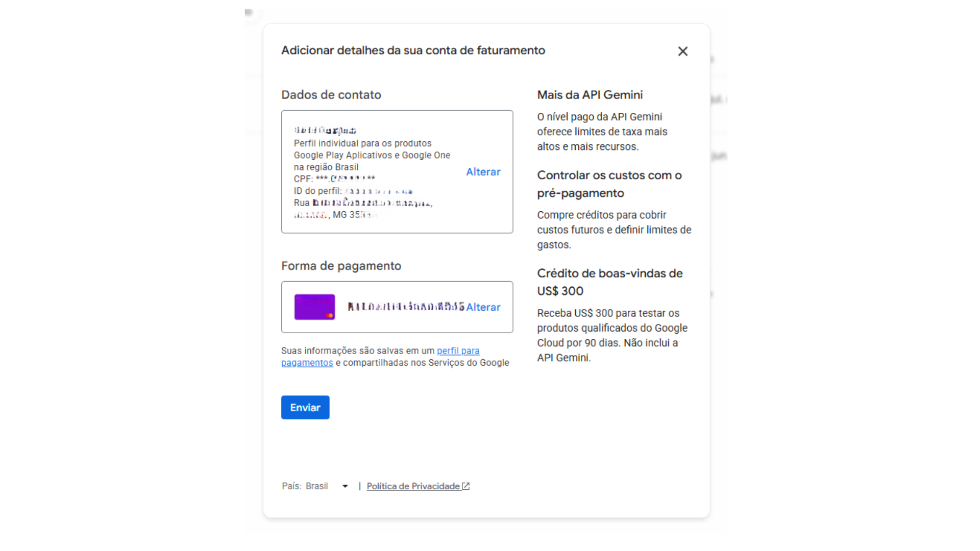Click the 'Dados de contato' heading
Screen dimensions: 980x551
tap(331, 95)
